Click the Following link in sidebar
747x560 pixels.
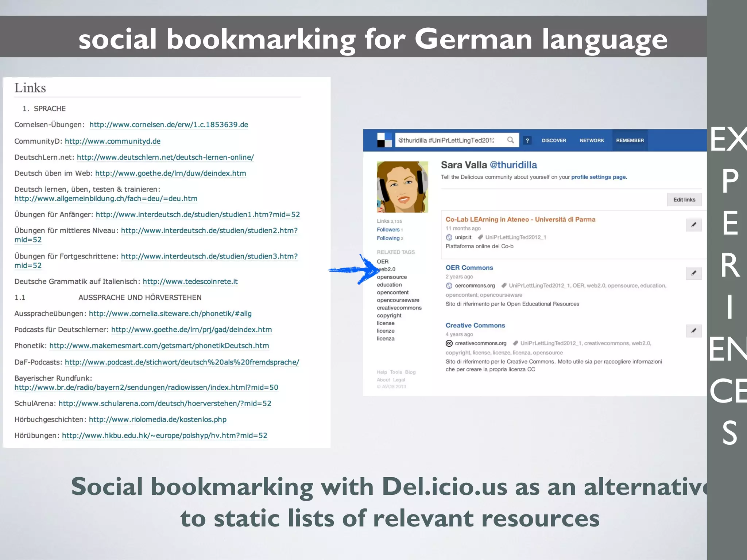pyautogui.click(x=388, y=238)
